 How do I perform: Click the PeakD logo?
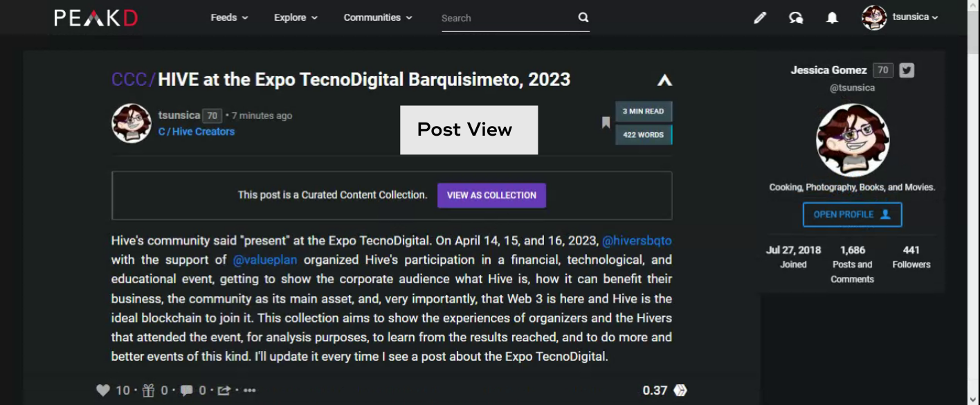point(96,18)
